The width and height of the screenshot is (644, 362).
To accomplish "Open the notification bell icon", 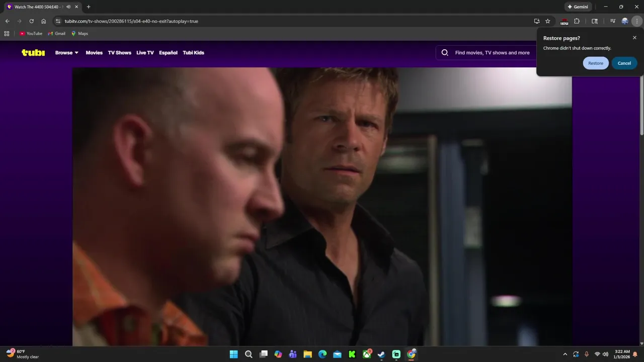I will point(635,354).
